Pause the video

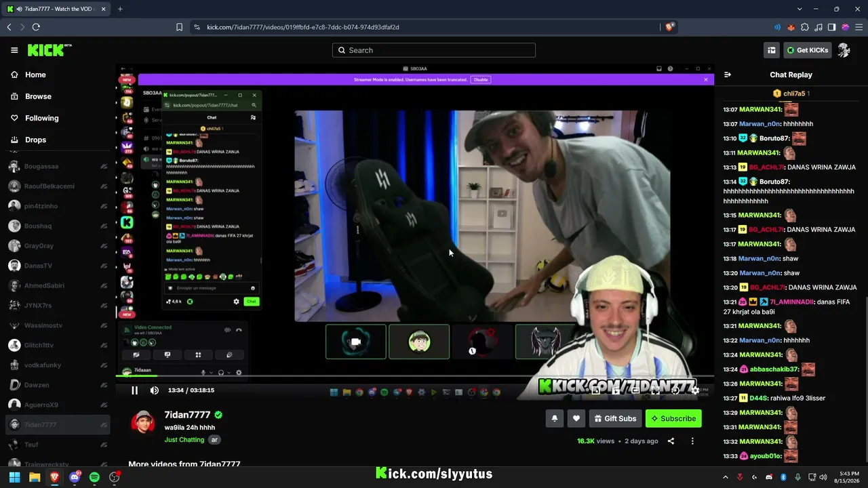click(x=134, y=390)
